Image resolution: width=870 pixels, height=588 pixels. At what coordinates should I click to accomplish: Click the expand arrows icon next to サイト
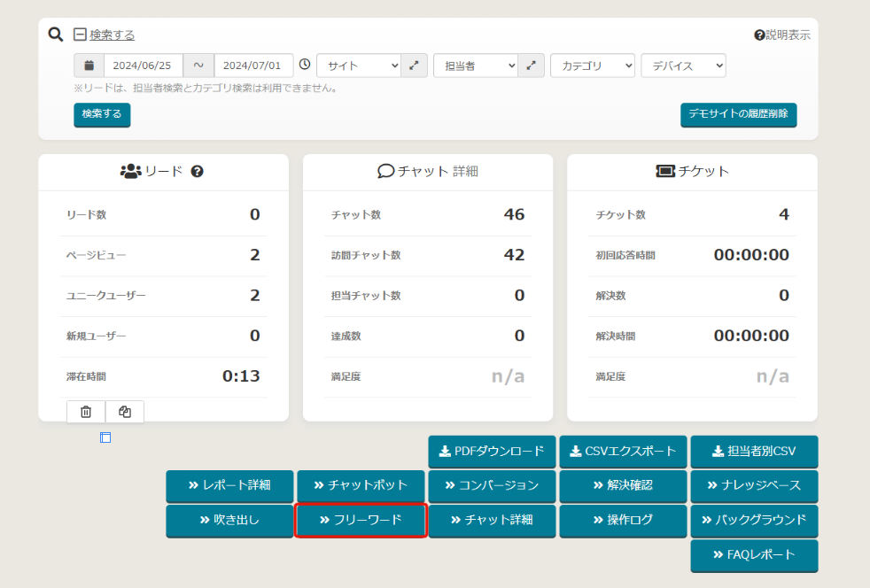point(415,66)
